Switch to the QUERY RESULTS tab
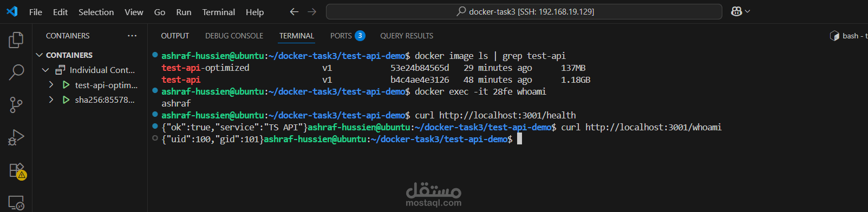Screen dimensions: 868x212 coord(407,36)
